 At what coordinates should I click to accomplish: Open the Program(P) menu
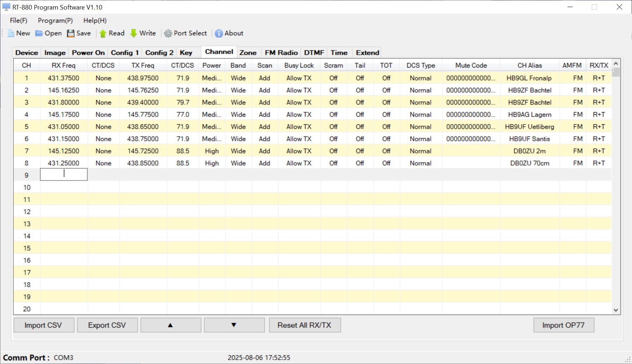[55, 20]
